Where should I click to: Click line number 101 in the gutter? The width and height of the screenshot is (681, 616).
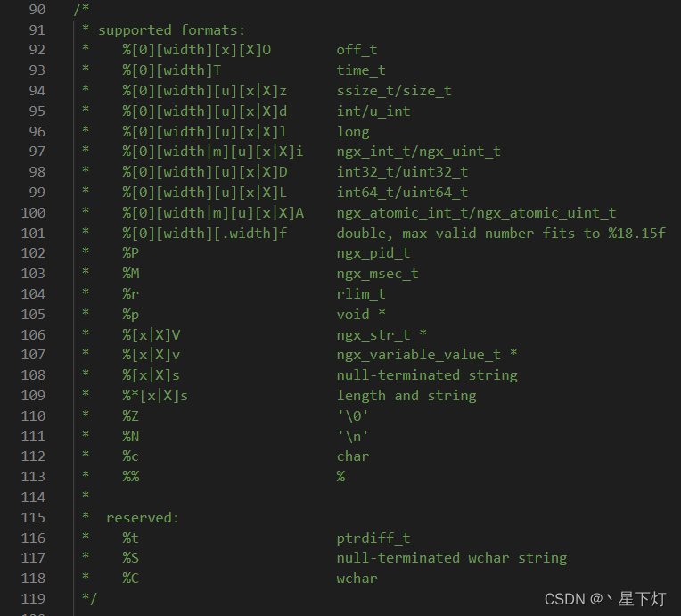[33, 234]
